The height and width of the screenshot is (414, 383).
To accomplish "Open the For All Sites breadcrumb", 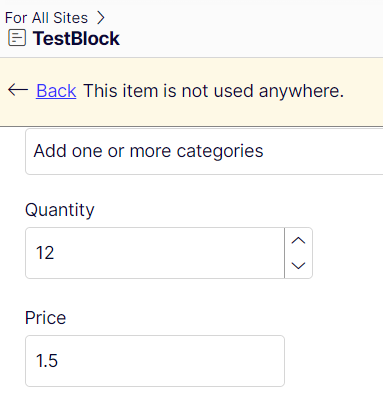I will click(46, 18).
